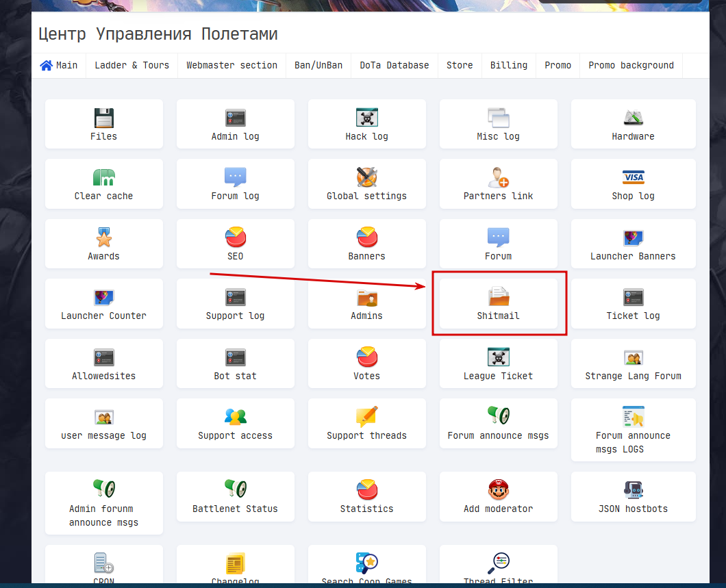Open the Admin forunm announce msgs megaphone icon
This screenshot has width=726, height=588.
(103, 489)
